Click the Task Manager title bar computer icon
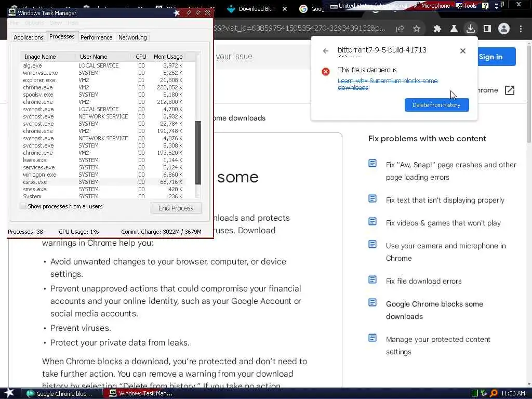This screenshot has width=532, height=399. point(12,12)
